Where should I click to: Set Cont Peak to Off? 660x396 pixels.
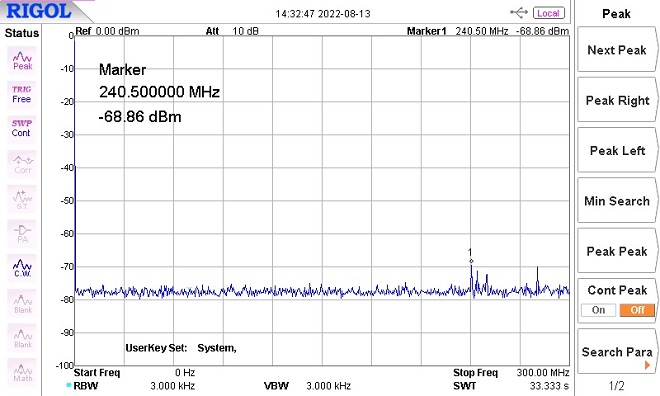pos(637,310)
